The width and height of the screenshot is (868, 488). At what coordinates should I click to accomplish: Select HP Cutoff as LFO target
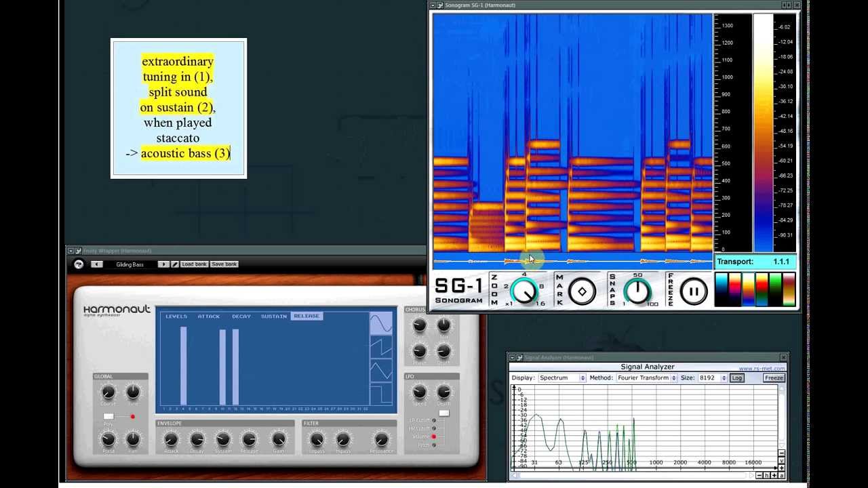(433, 428)
